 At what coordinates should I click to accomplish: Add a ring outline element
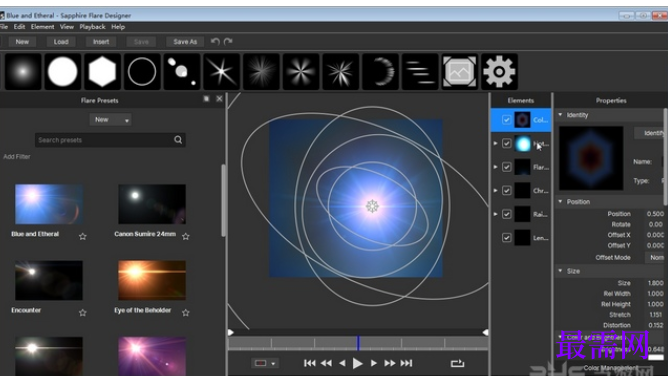pyautogui.click(x=142, y=72)
